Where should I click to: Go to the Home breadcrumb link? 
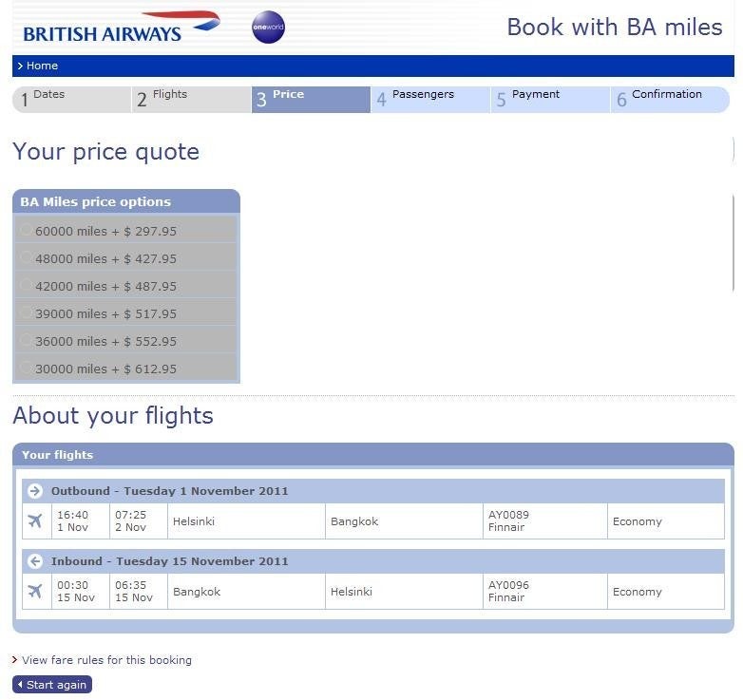point(42,66)
